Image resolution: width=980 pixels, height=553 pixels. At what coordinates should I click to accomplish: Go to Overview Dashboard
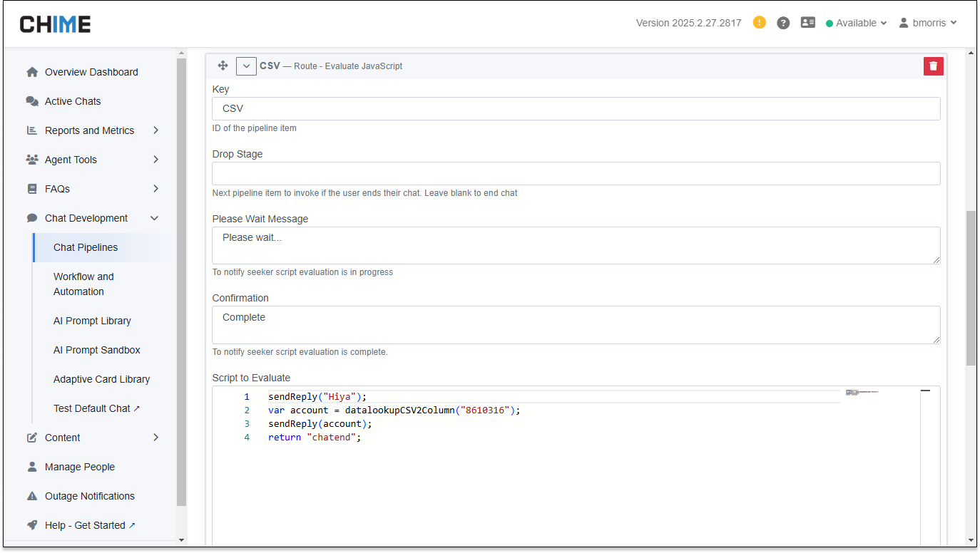[91, 72]
